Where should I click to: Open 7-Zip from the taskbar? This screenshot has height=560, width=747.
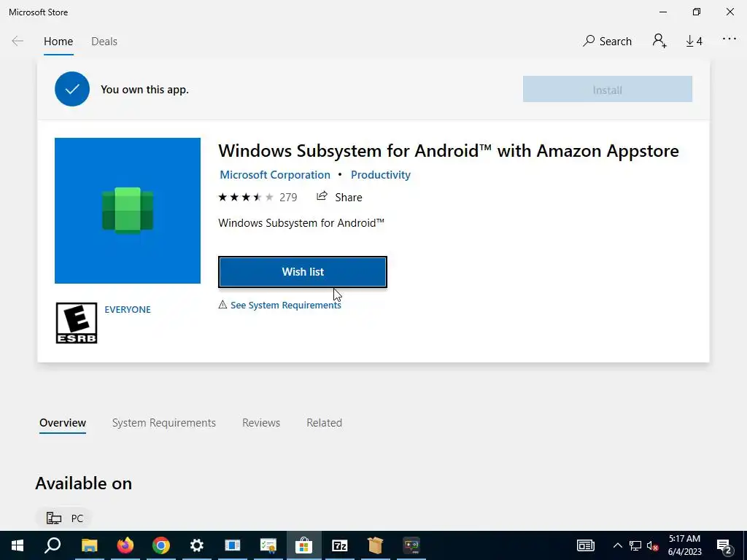pyautogui.click(x=340, y=545)
